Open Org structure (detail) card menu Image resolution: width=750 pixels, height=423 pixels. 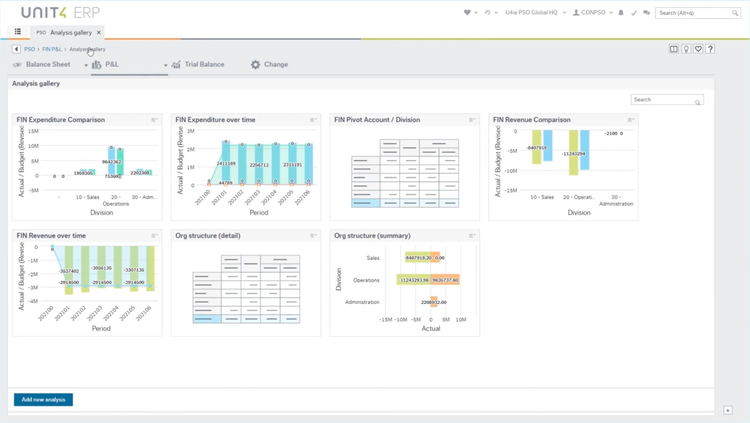point(313,235)
